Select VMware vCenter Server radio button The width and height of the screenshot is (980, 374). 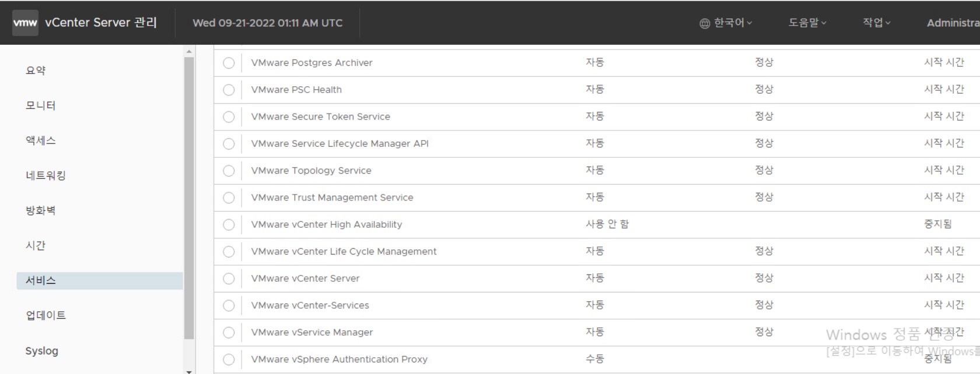point(229,278)
